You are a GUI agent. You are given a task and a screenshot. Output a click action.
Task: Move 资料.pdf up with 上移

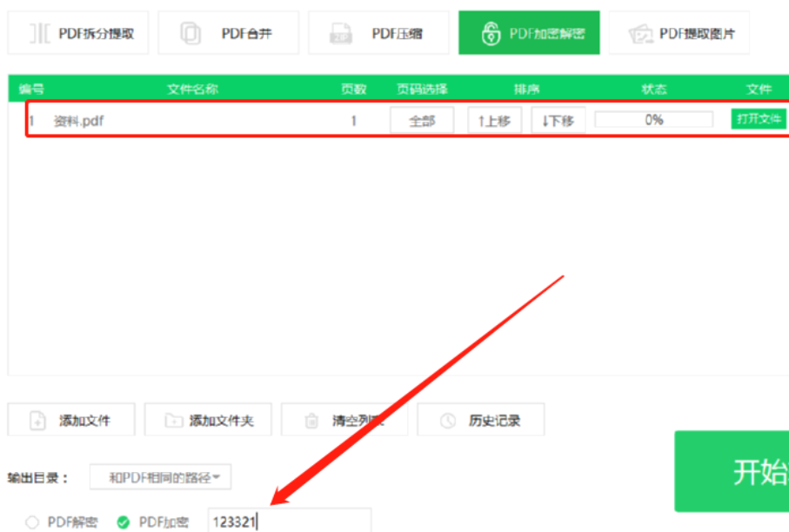(x=494, y=121)
